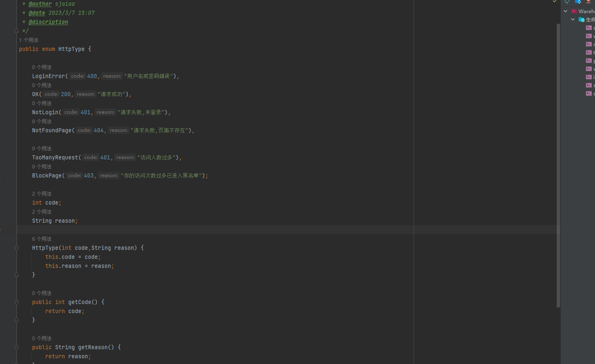Open the '6 个用法' hint above constructor
Screen dimensions: 595x364
[x=42, y=239]
